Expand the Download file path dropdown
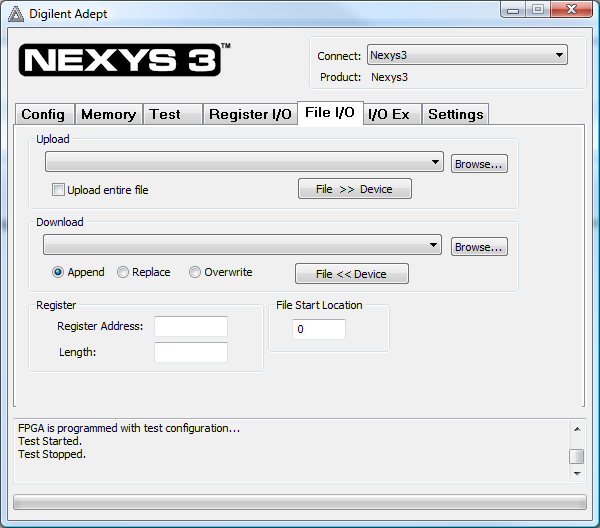Viewport: 600px width, 528px height. click(x=242, y=245)
